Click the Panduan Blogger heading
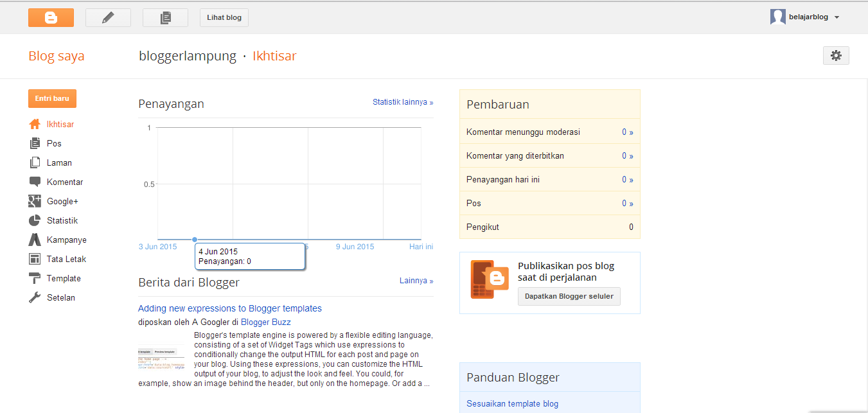 [513, 378]
